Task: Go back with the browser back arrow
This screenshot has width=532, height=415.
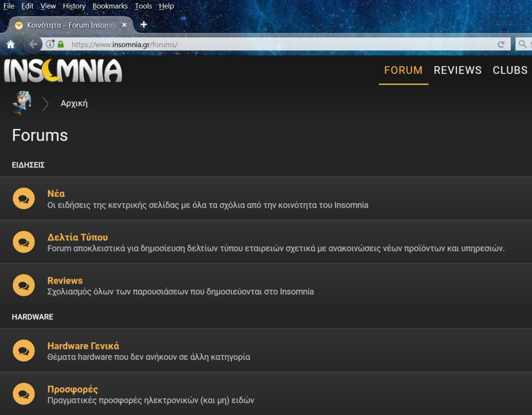Action: point(33,44)
